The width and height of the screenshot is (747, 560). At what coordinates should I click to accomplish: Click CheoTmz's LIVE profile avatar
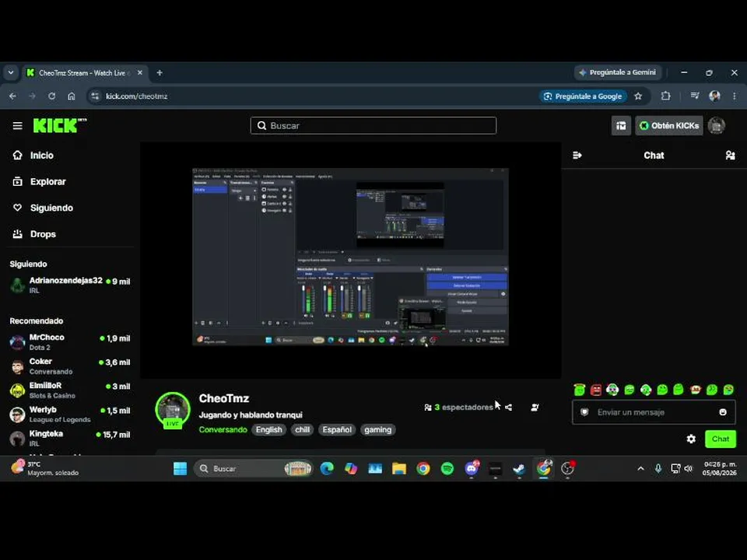click(x=173, y=410)
